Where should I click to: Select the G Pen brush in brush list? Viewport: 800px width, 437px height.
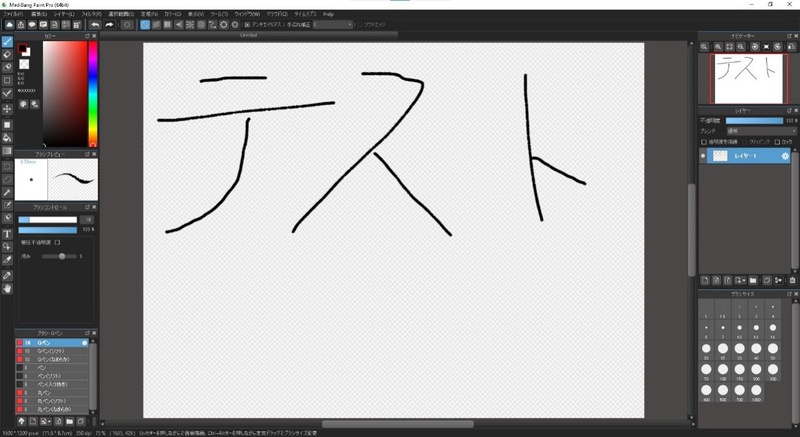click(52, 343)
